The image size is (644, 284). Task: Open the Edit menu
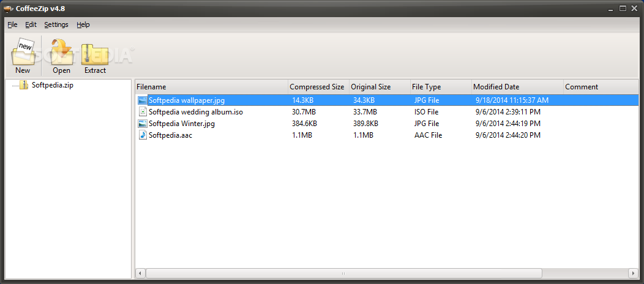[x=31, y=24]
